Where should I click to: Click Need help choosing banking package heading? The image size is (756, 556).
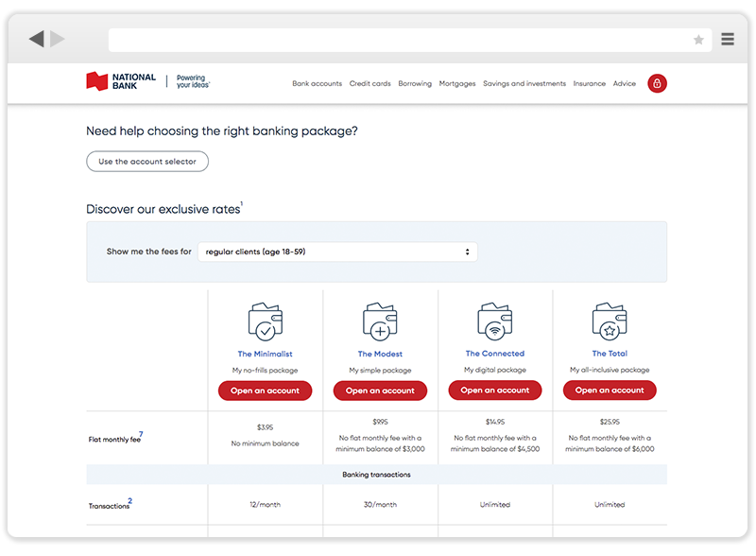(222, 130)
